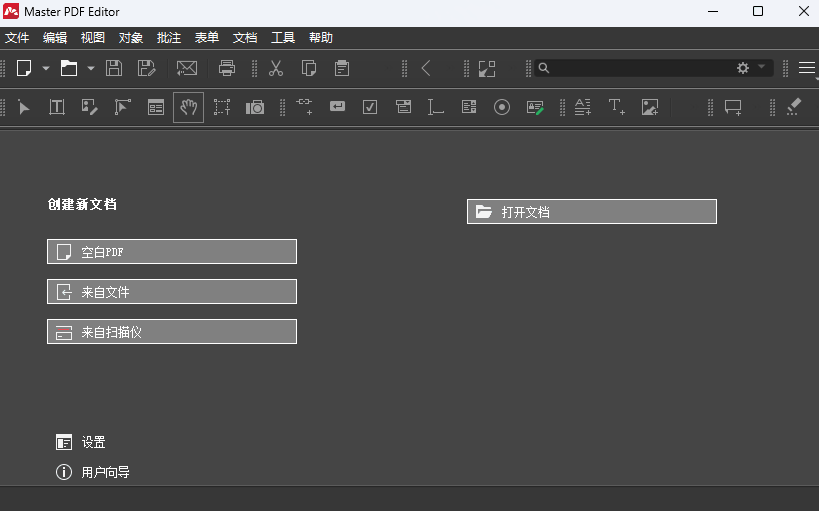
Task: Select the Edit Image object tool
Action: coord(90,108)
